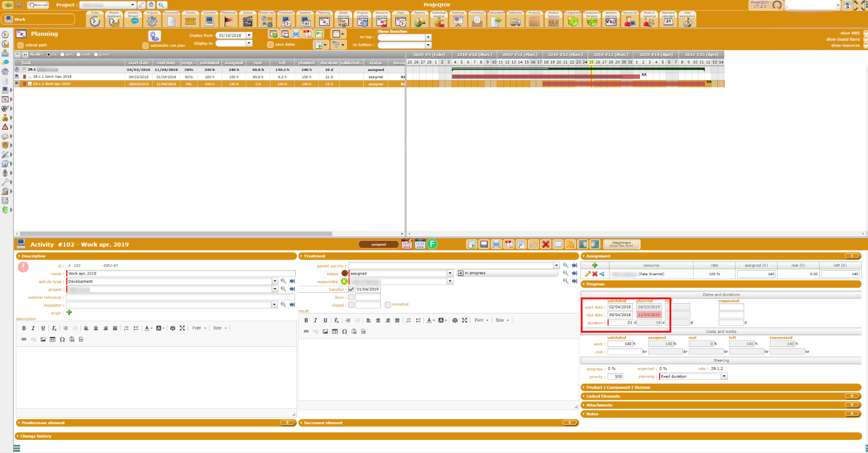Image resolution: width=868 pixels, height=453 pixels.
Task: Click the Reports chart icon
Action: (x=420, y=21)
